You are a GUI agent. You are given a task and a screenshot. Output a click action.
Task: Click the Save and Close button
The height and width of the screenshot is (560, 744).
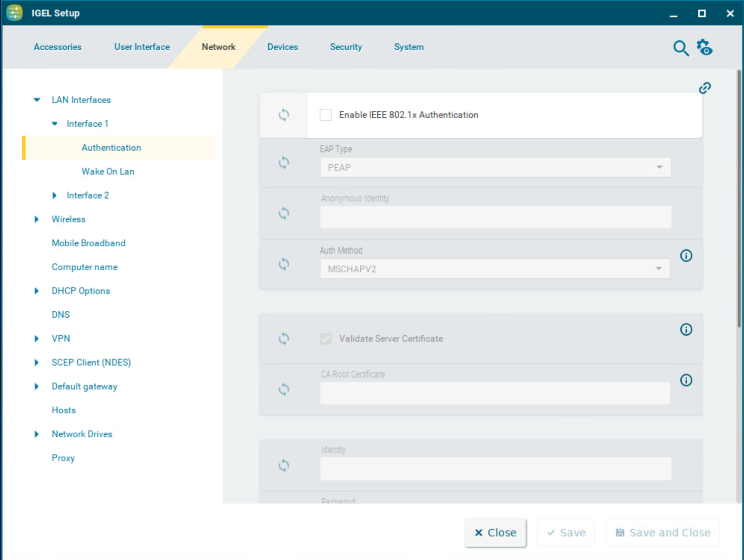(662, 532)
